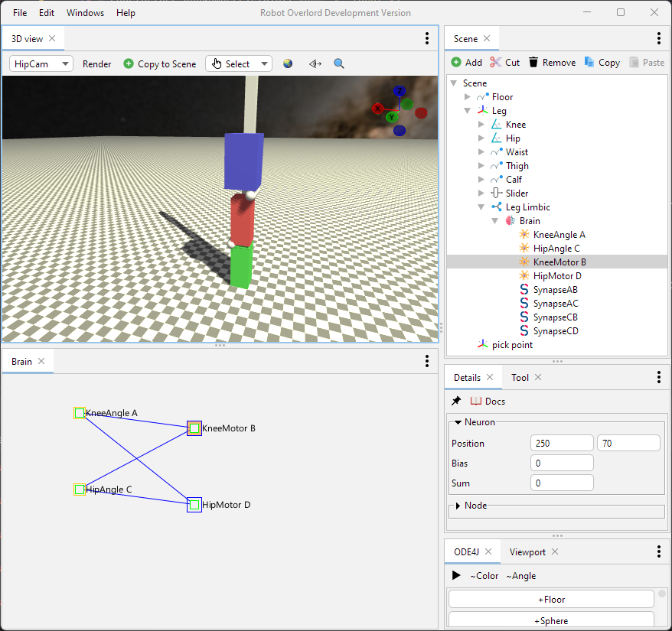Click the +Sphere button
672x631 pixels.
pyautogui.click(x=551, y=621)
